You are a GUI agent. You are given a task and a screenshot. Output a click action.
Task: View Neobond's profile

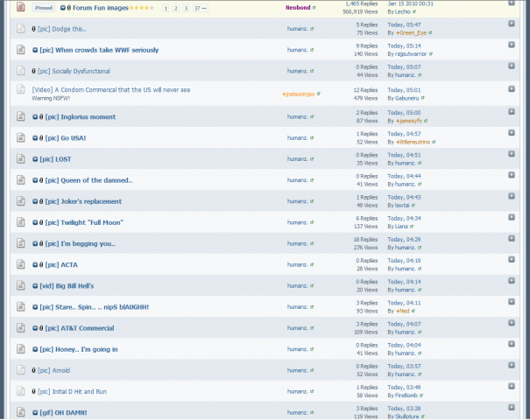(298, 7)
